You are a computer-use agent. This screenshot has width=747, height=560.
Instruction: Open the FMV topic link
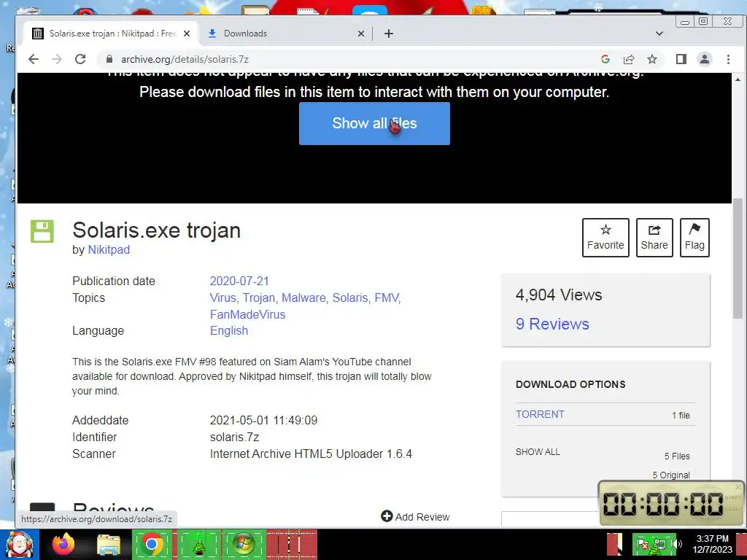coord(387,297)
